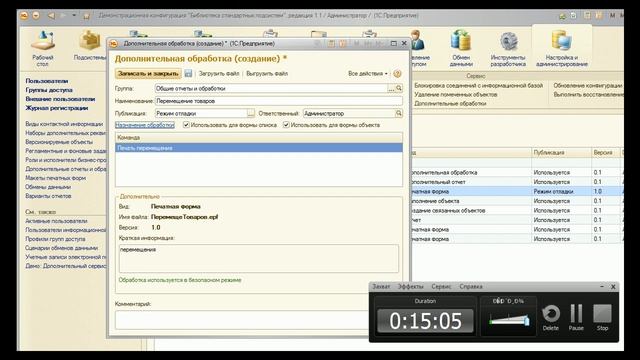
Task: Click the 1C icon in the dialog title bar
Action: coord(114,43)
